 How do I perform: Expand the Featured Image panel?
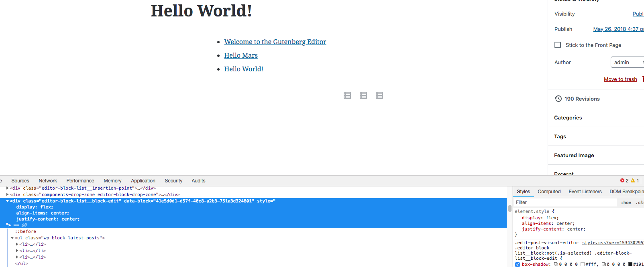[x=596, y=155]
